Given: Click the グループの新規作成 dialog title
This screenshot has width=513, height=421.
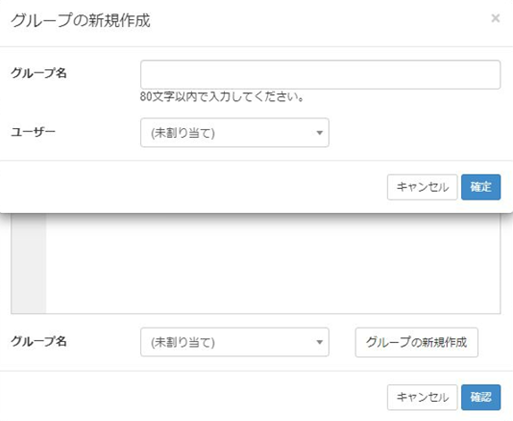Looking at the screenshot, I should (x=80, y=21).
